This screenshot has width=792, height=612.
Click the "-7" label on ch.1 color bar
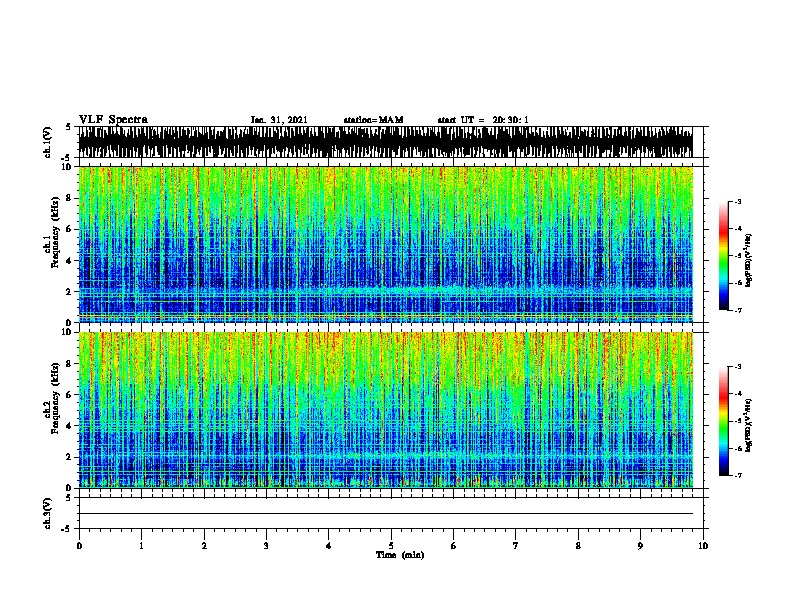pos(738,310)
